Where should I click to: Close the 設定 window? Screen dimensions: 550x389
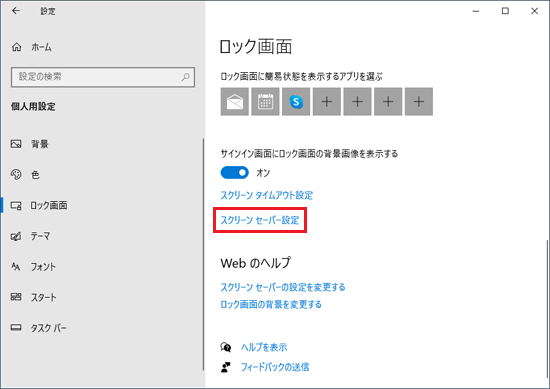(x=535, y=11)
